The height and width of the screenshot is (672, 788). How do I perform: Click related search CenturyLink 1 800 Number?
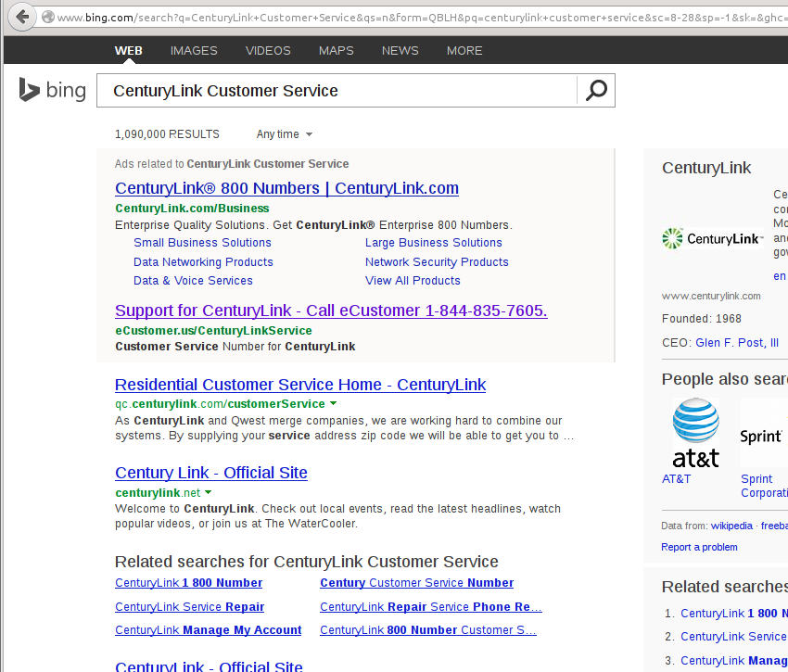click(188, 582)
